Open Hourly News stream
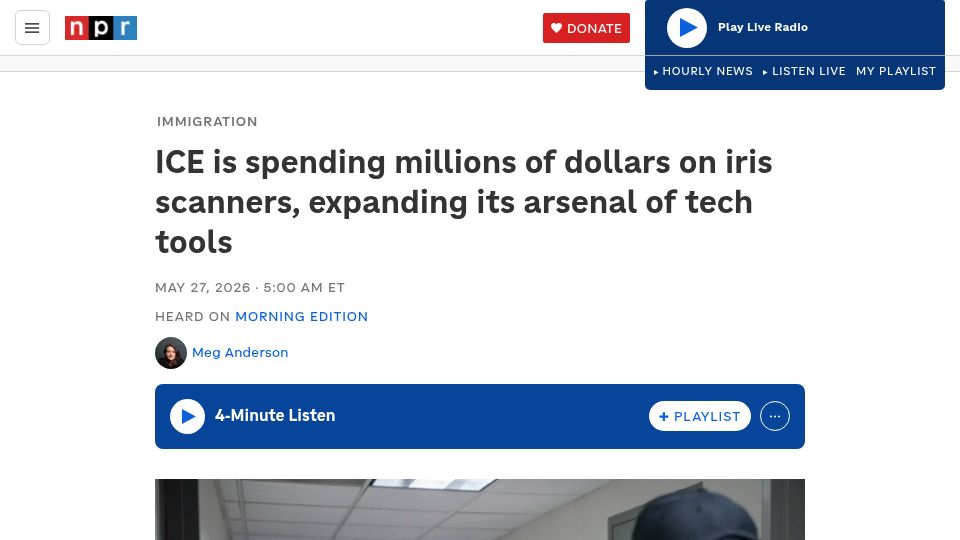The height and width of the screenshot is (540, 960). (x=703, y=71)
